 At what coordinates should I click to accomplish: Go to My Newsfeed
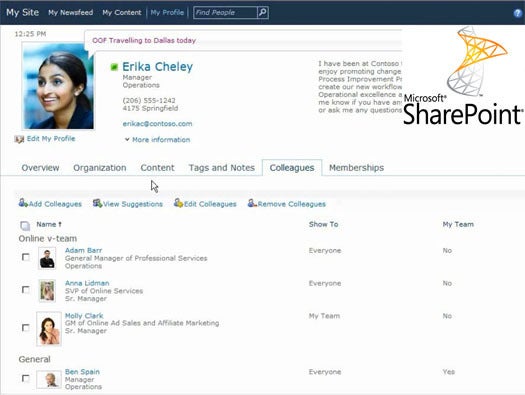click(x=71, y=12)
